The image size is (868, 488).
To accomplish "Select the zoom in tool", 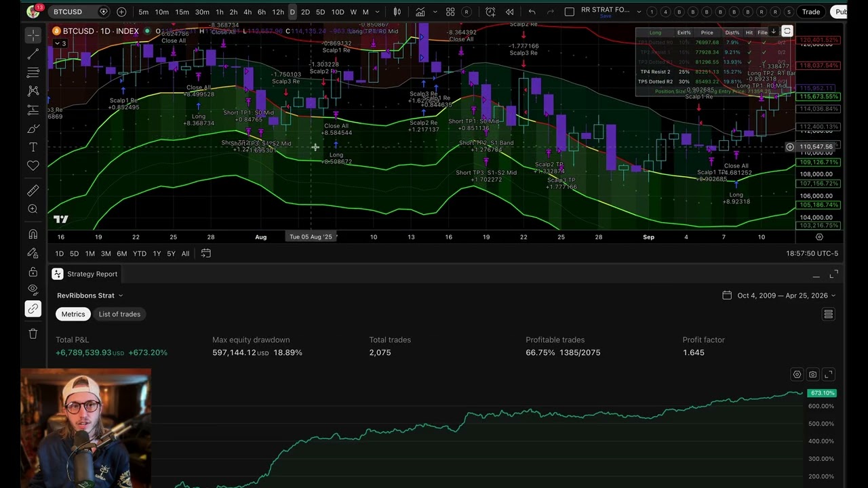I will coord(33,209).
